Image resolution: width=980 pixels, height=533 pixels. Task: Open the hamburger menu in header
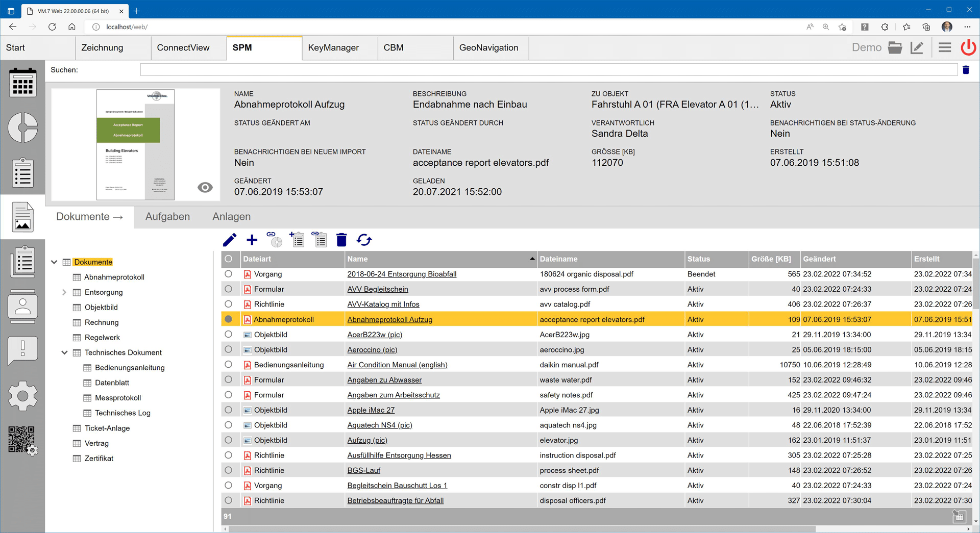point(945,47)
